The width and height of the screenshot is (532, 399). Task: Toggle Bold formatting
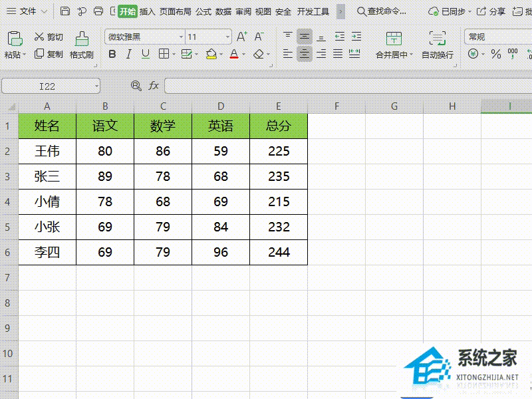click(x=112, y=54)
